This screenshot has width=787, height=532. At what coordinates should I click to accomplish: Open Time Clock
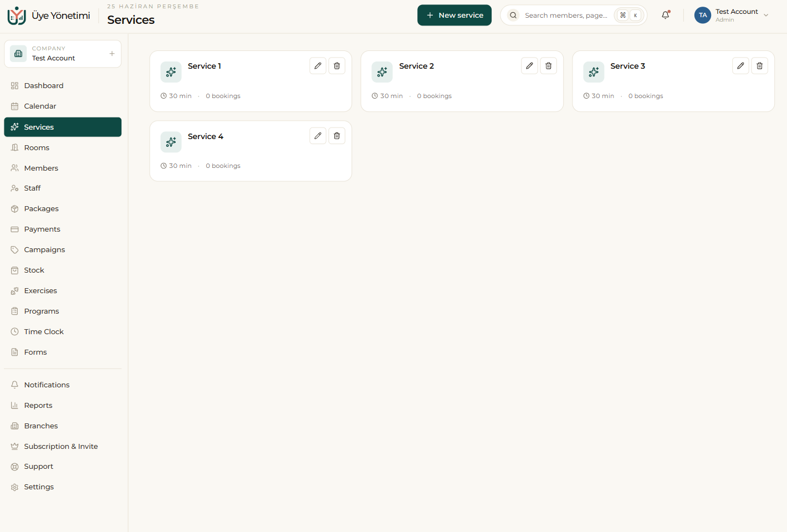click(63, 332)
